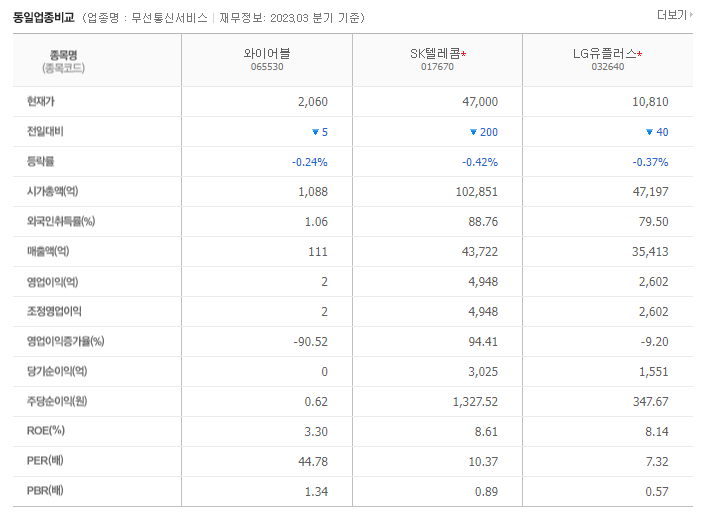The image size is (701, 512).
Task: Click the down arrow next to 200
Action: coord(473,132)
